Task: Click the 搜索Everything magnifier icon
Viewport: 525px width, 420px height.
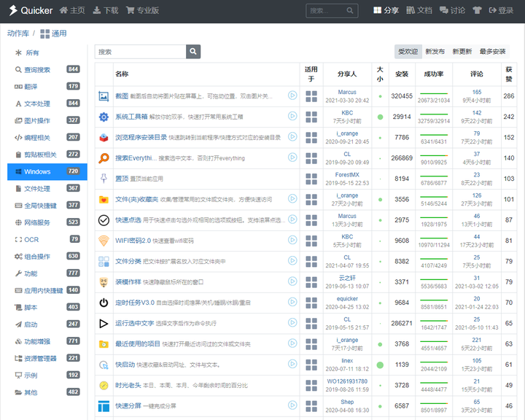Action: [104, 158]
